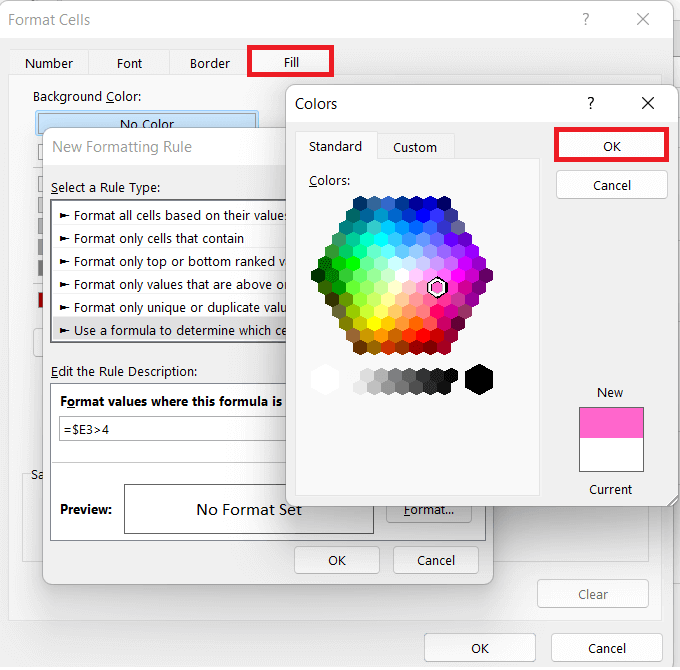
Task: Switch to the Font tab
Action: (x=129, y=63)
